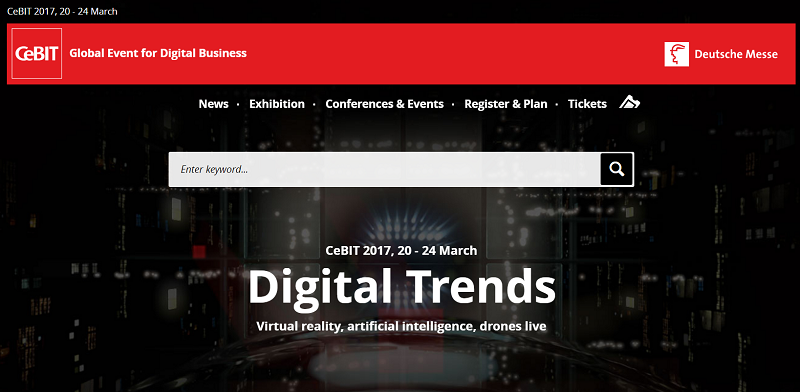The image size is (800, 392).
Task: Click the dot separator between News and Exhibition
Action: coord(238,105)
